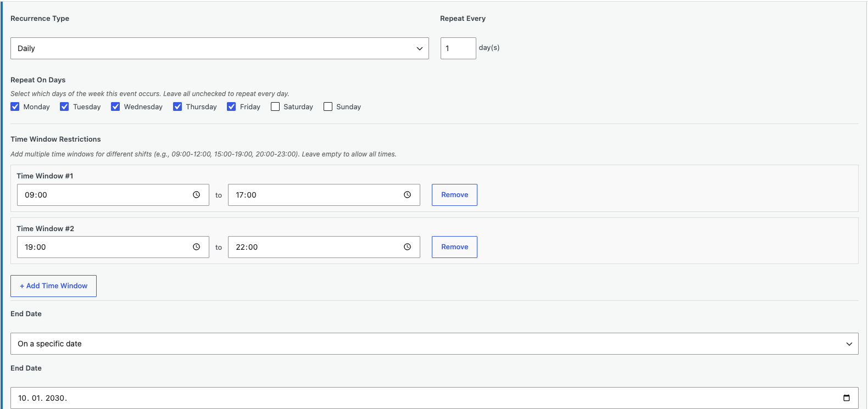
Task: Remove Time Window #1
Action: tap(454, 195)
